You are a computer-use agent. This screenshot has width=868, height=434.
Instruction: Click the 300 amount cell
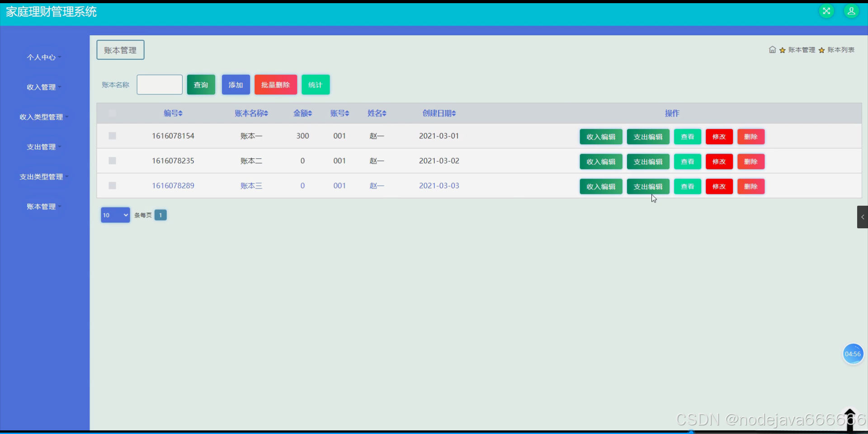click(303, 136)
